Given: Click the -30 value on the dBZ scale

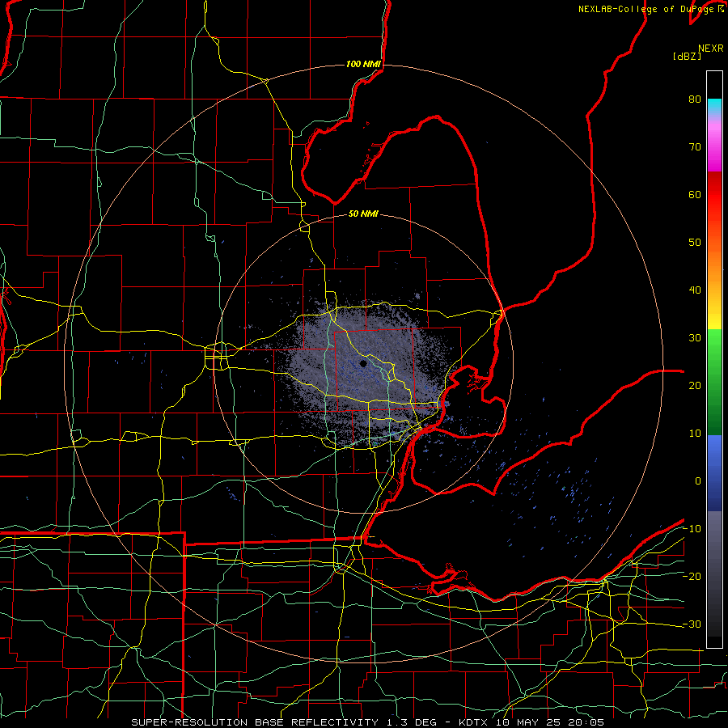Looking at the screenshot, I should [x=692, y=624].
